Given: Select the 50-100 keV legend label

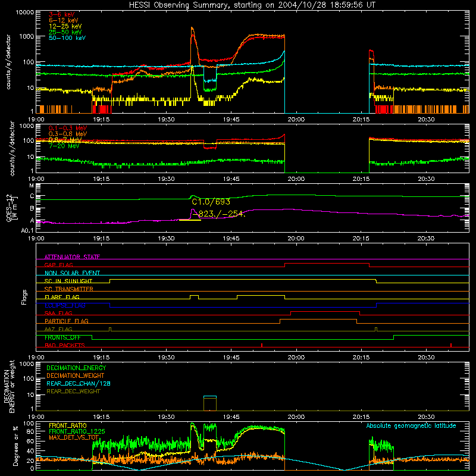Looking at the screenshot, I should click(67, 37).
